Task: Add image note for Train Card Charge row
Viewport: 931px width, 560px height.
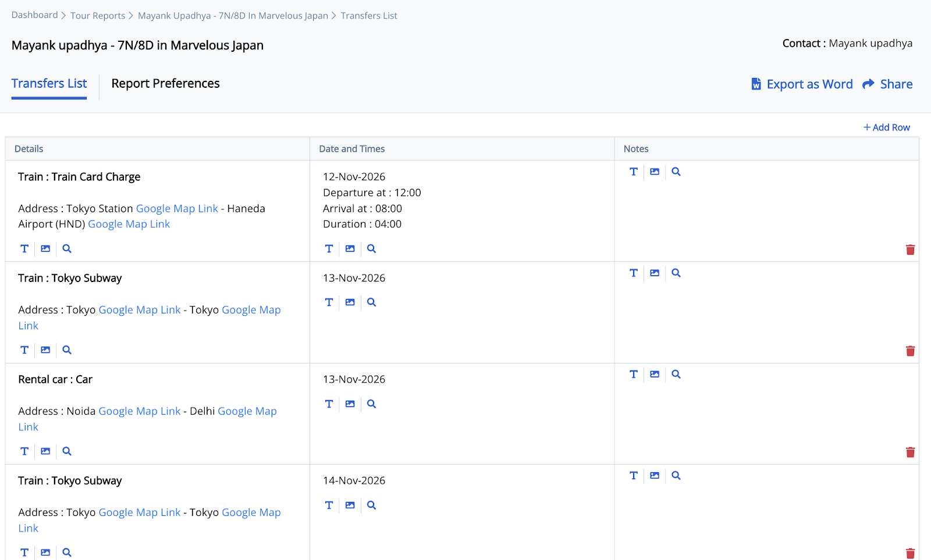Action: point(655,172)
